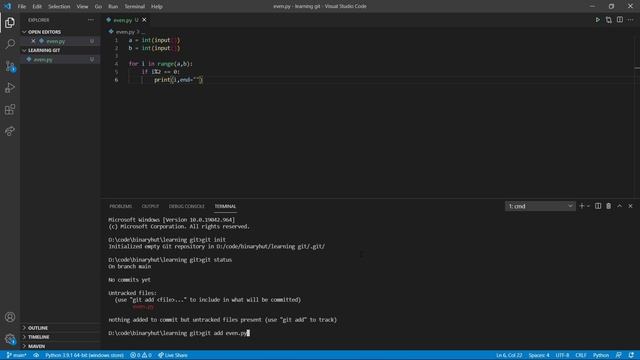Viewport: 640px width, 360px height.
Task: Select Python 3.9.1 interpreter in status bar
Action: [84, 355]
